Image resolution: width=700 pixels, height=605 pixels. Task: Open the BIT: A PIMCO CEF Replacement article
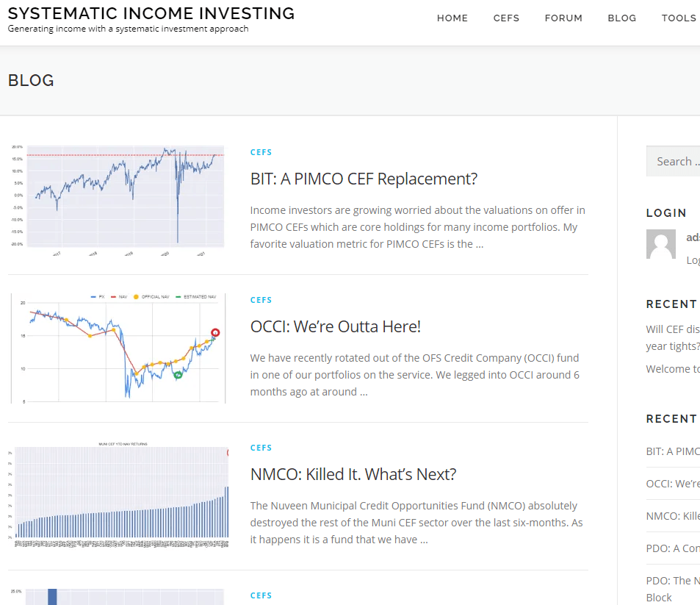[364, 179]
